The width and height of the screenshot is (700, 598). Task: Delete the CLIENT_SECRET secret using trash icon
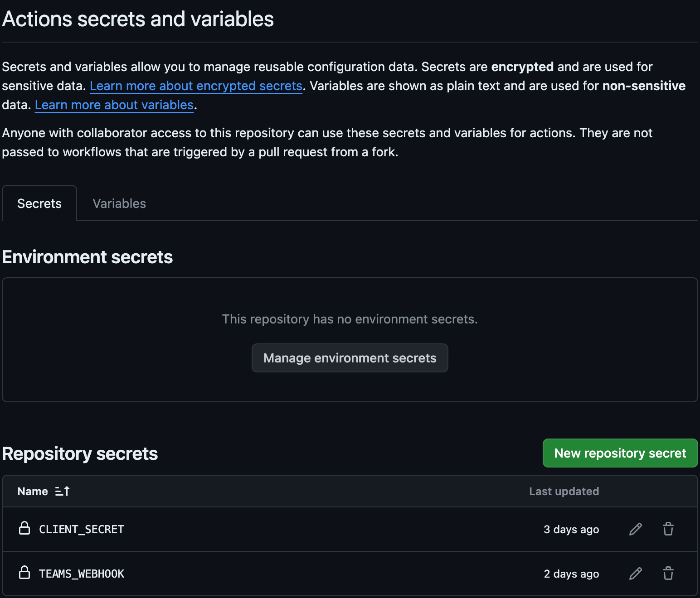click(668, 529)
